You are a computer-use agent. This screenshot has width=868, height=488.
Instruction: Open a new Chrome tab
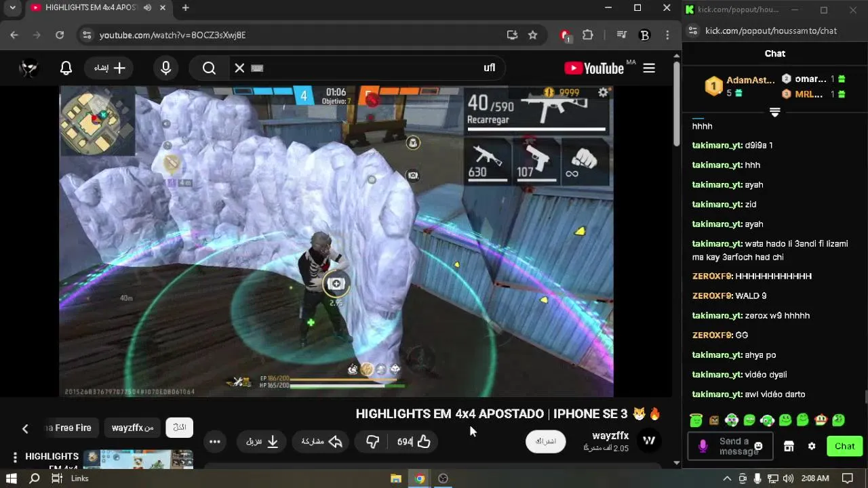(185, 8)
